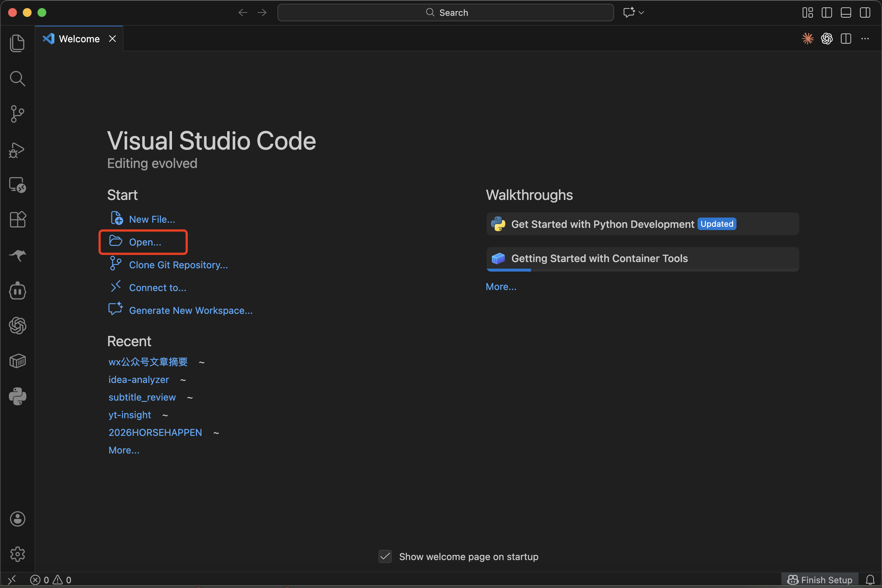Image resolution: width=882 pixels, height=588 pixels.
Task: Open the robot-face assistant view in activity bar
Action: click(x=17, y=291)
